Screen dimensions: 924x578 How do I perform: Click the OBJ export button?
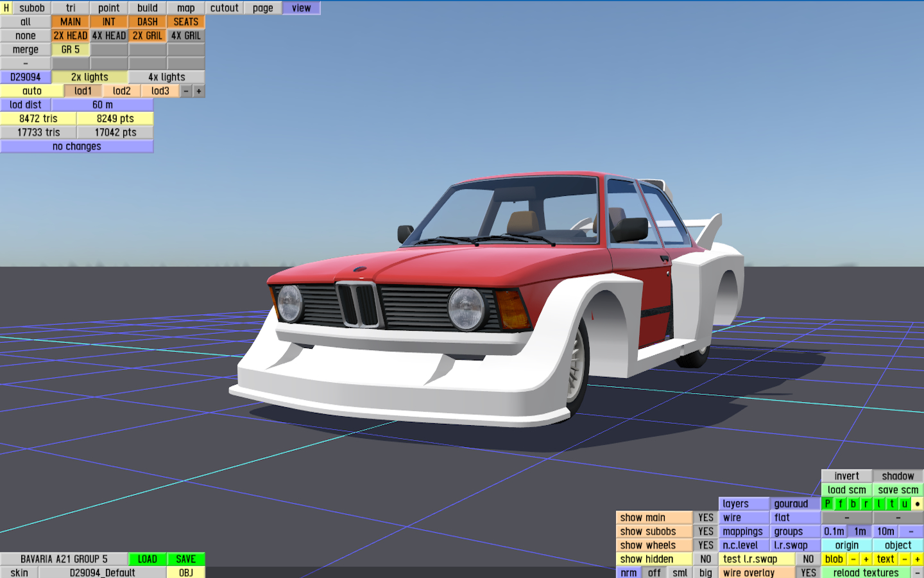click(186, 573)
